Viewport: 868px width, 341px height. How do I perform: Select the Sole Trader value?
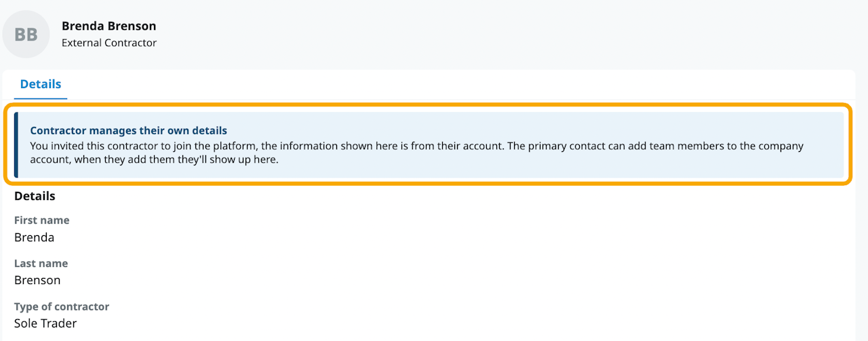(x=45, y=323)
